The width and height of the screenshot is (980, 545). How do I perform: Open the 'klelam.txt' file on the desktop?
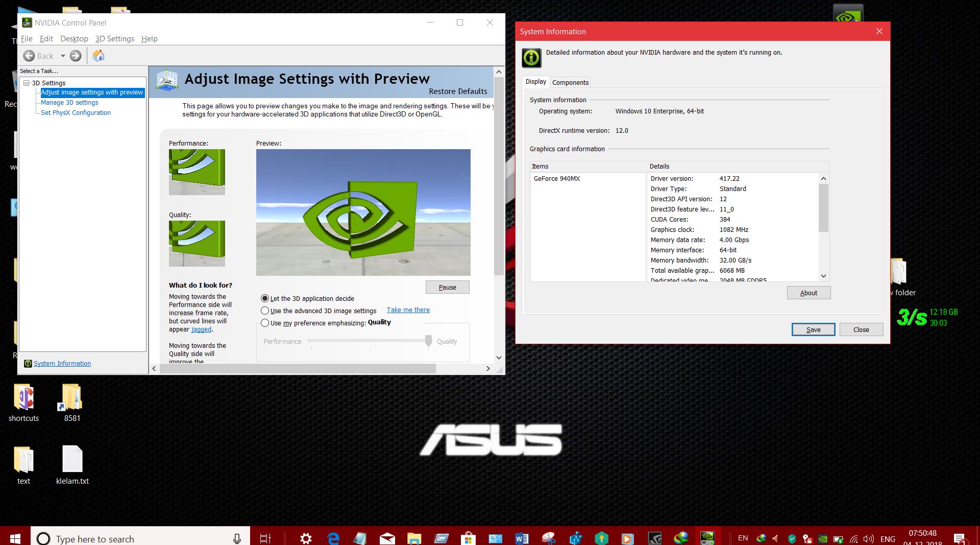click(72, 465)
